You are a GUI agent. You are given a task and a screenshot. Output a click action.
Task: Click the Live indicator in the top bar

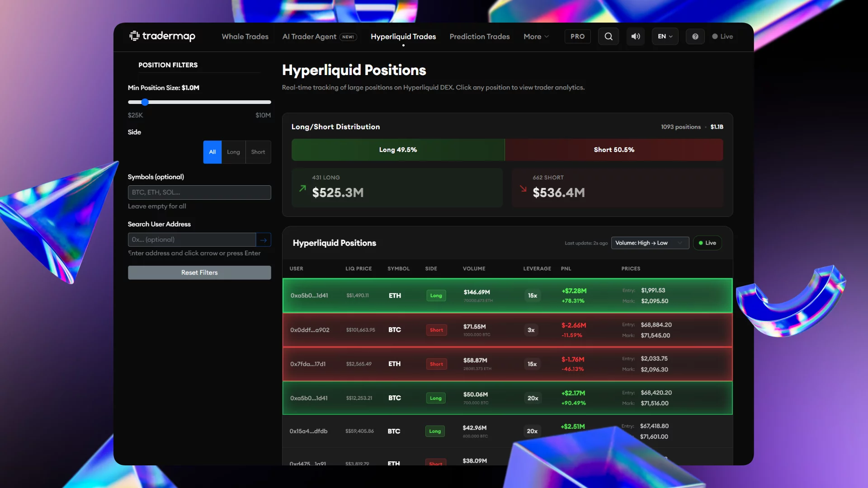pyautogui.click(x=722, y=36)
